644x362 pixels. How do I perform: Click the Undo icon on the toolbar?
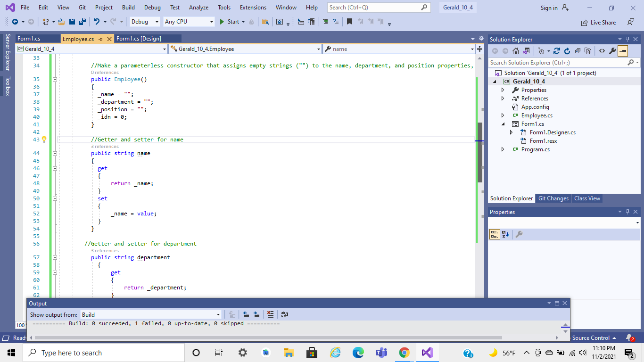point(96,22)
